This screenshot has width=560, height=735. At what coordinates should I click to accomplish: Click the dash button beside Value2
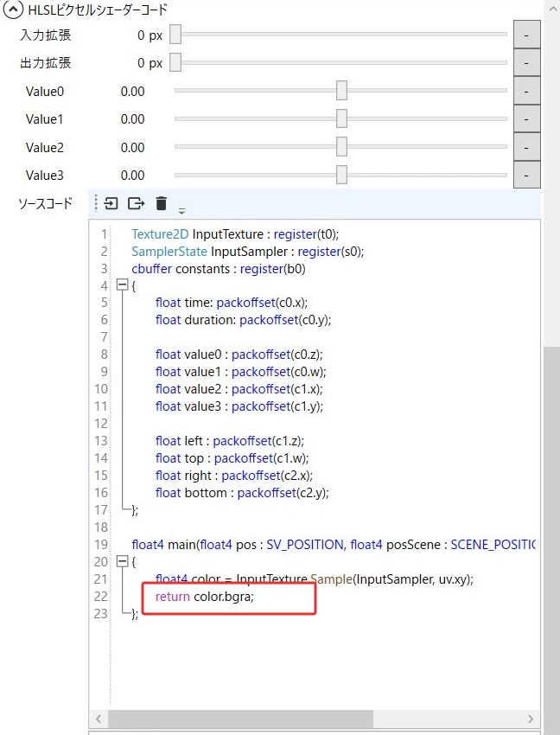tap(526, 147)
